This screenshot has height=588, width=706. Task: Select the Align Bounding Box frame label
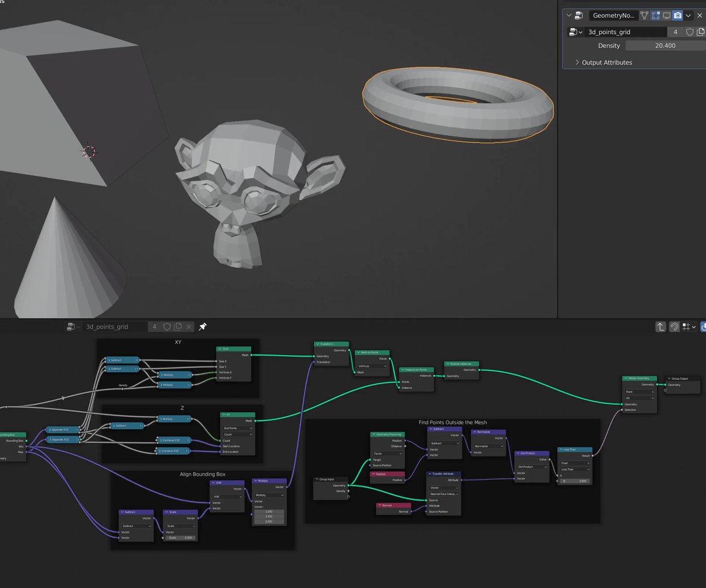coord(202,474)
